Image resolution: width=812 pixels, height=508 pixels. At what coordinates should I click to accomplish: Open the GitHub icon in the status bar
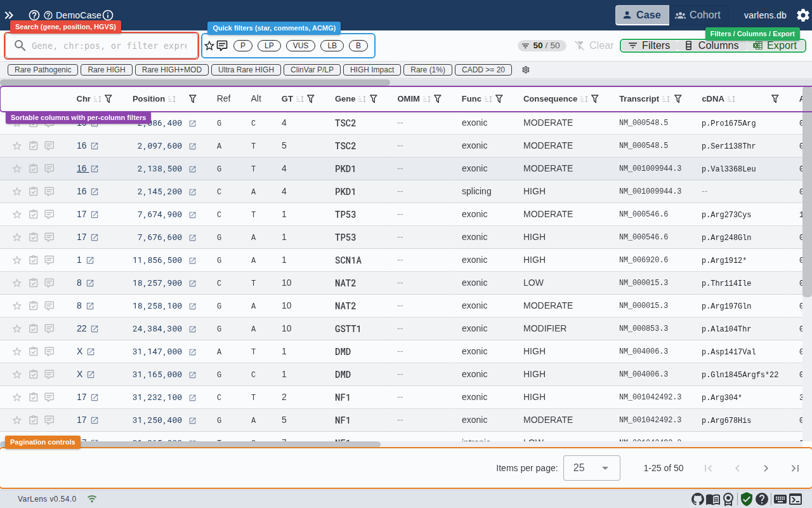[x=697, y=499]
